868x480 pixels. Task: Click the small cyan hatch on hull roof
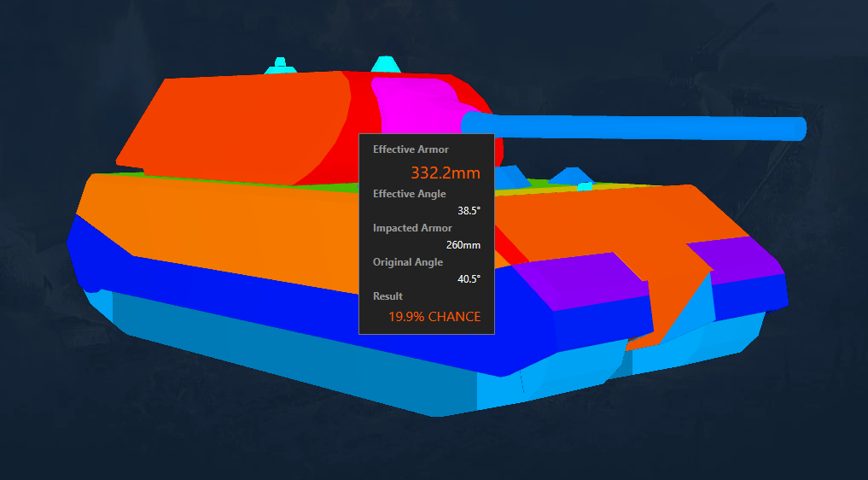pos(585,186)
